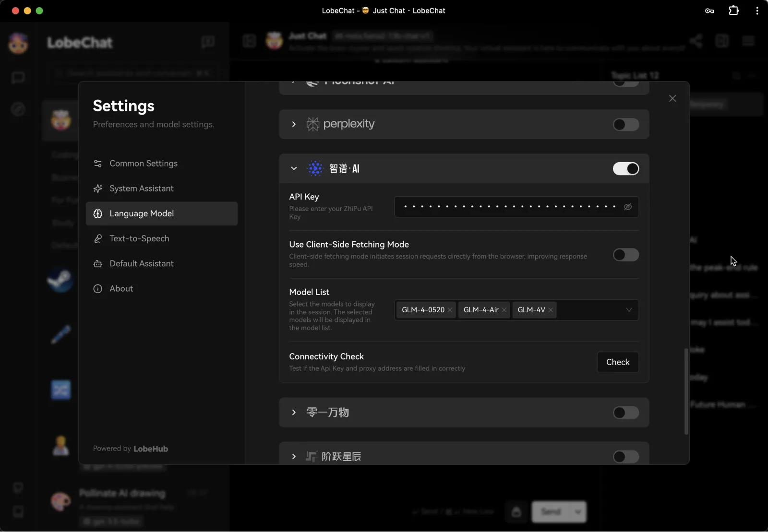Screen dimensions: 768x532
Task: Enable Client-Side Fetching Mode switch
Action: (625, 255)
